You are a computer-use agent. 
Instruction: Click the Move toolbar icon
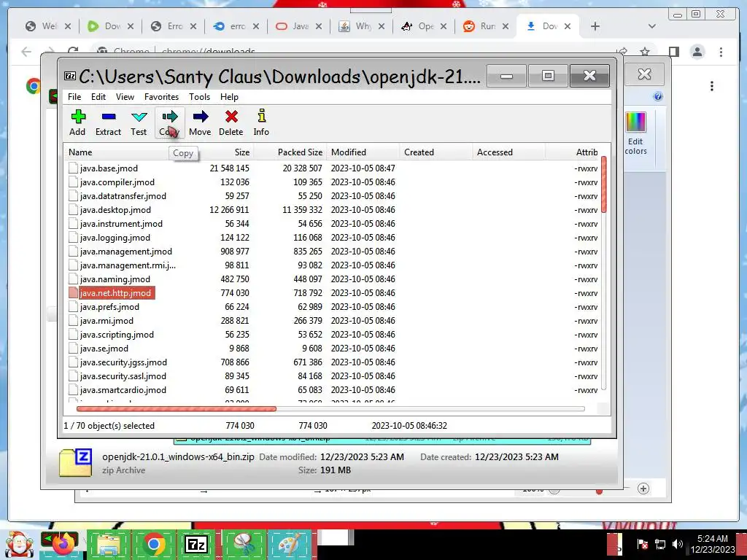tap(200, 122)
